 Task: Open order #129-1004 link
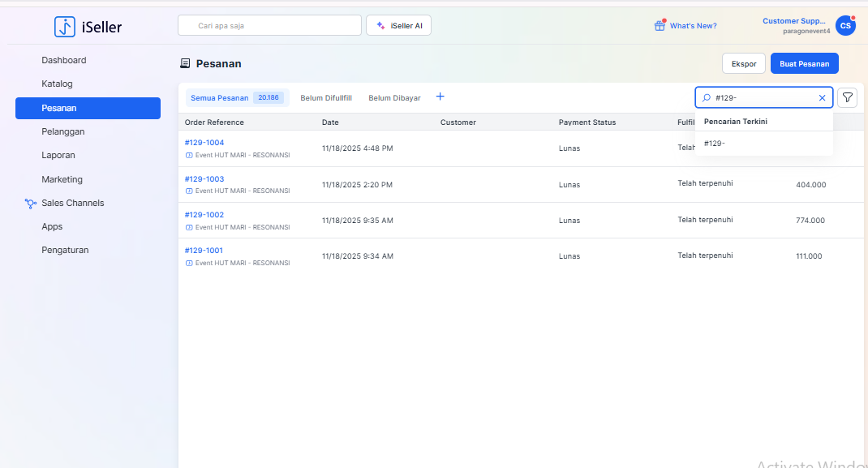(204, 143)
